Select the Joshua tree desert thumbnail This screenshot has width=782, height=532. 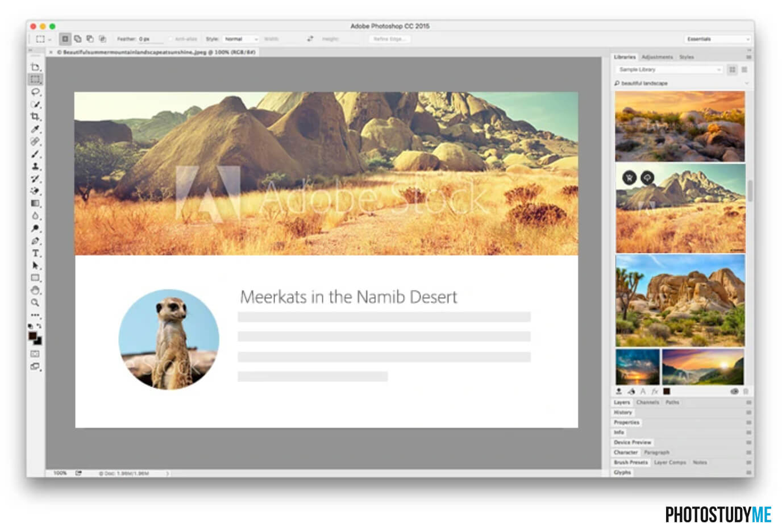[680, 301]
